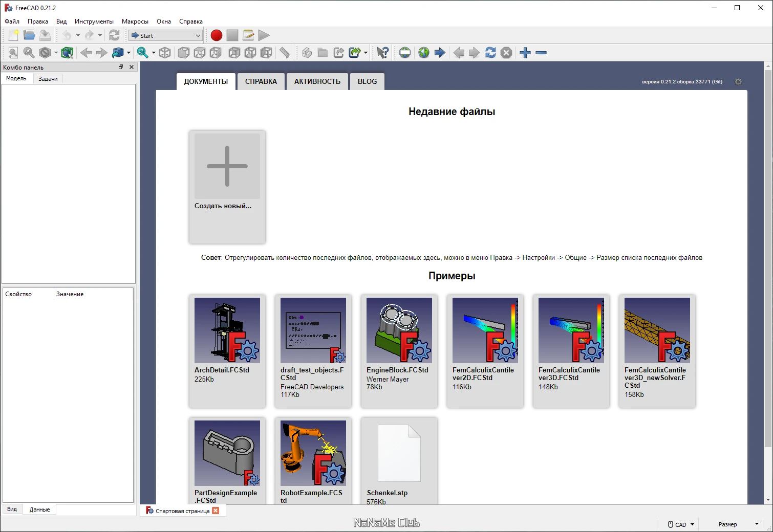Open the Макросы menu
Viewport: 773px width, 532px height.
click(x=135, y=21)
